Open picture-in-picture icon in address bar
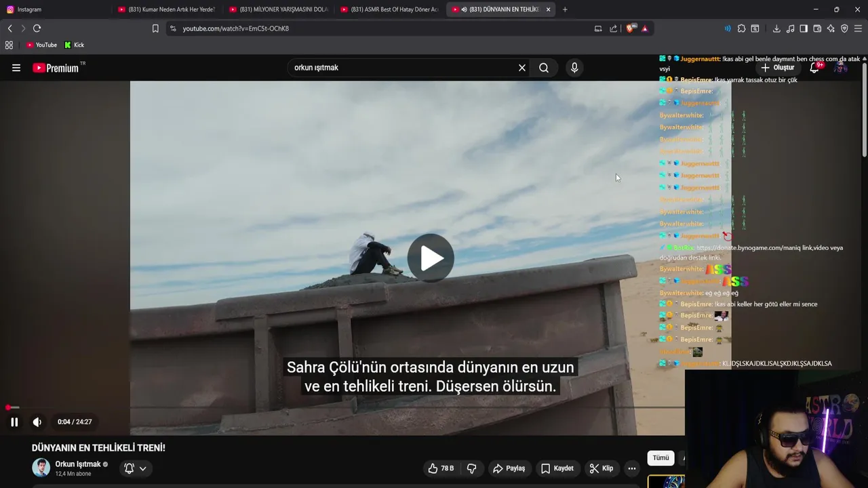Screen dimensions: 868x488 pyautogui.click(x=598, y=28)
